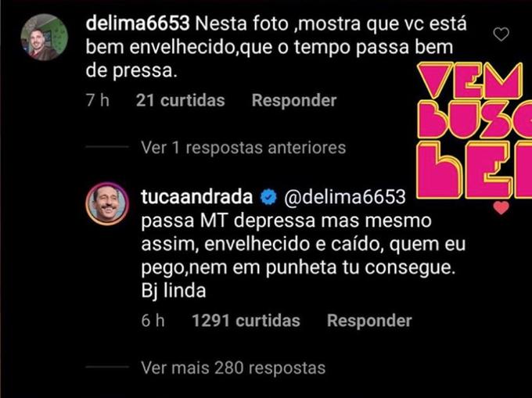Click the dash line before 'Ver mais 280 respostas'
This screenshot has width=532, height=398.
(x=107, y=367)
